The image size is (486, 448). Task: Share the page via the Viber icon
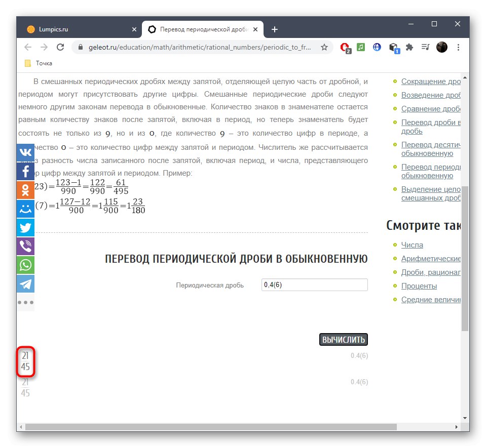pos(25,246)
